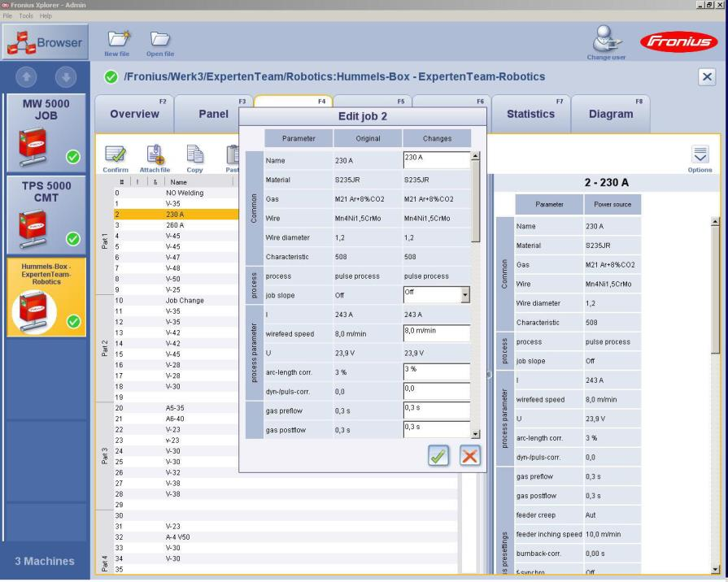Click the arc-length corr. input field
The height and width of the screenshot is (582, 728).
point(437,372)
